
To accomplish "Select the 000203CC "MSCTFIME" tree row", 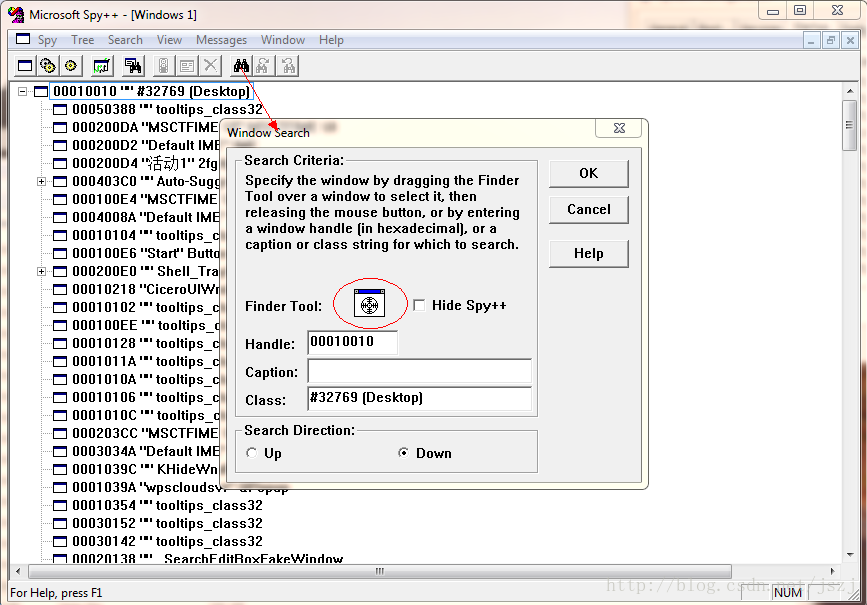I will [145, 434].
